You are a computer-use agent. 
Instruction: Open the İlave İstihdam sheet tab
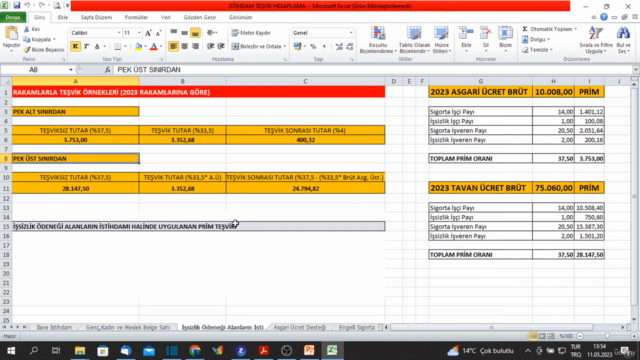[x=54, y=327]
